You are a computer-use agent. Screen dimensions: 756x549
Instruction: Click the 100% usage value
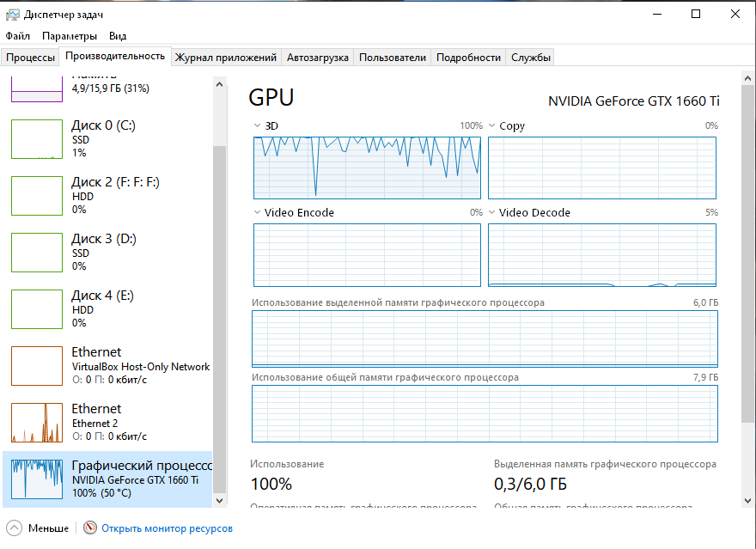tap(271, 484)
